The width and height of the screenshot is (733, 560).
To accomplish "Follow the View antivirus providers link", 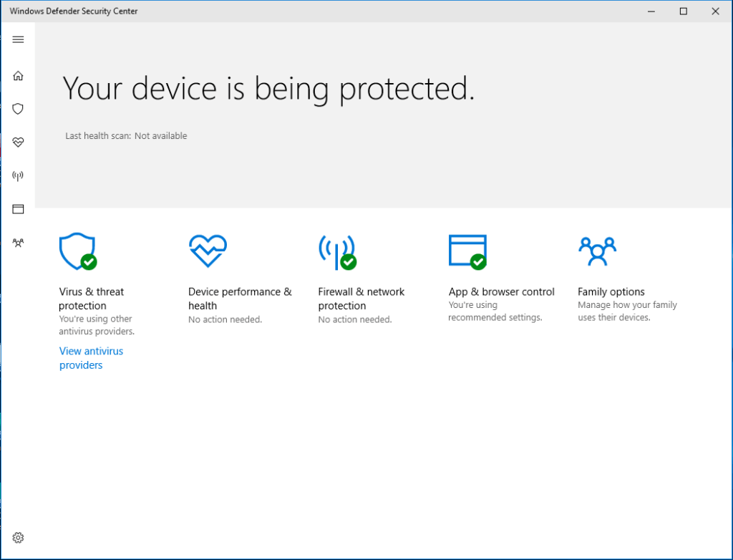I will (91, 358).
